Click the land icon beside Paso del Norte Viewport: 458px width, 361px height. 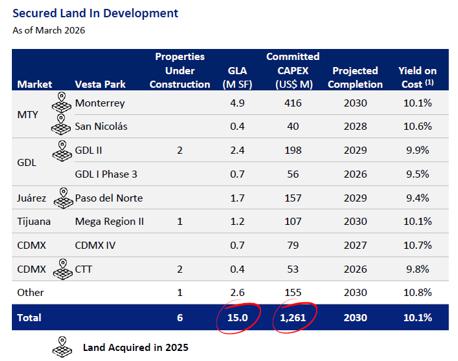click(63, 198)
